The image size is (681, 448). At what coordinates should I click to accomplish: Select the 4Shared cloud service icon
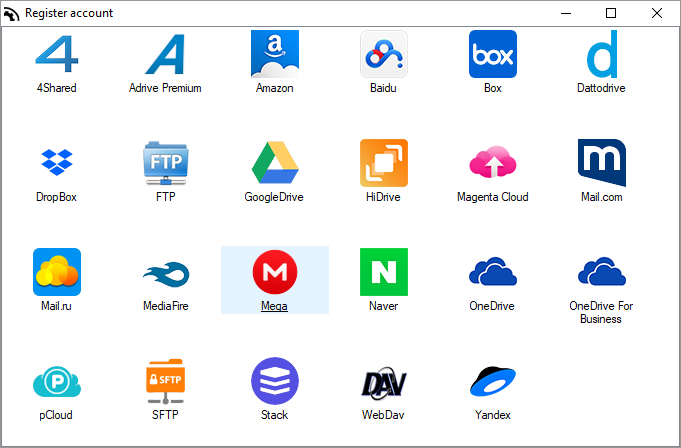point(57,54)
